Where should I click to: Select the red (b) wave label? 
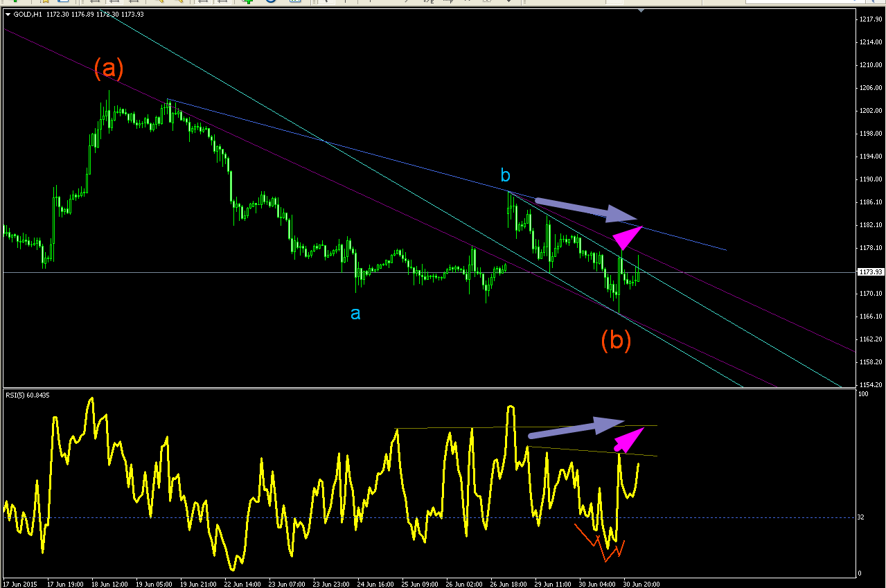616,340
